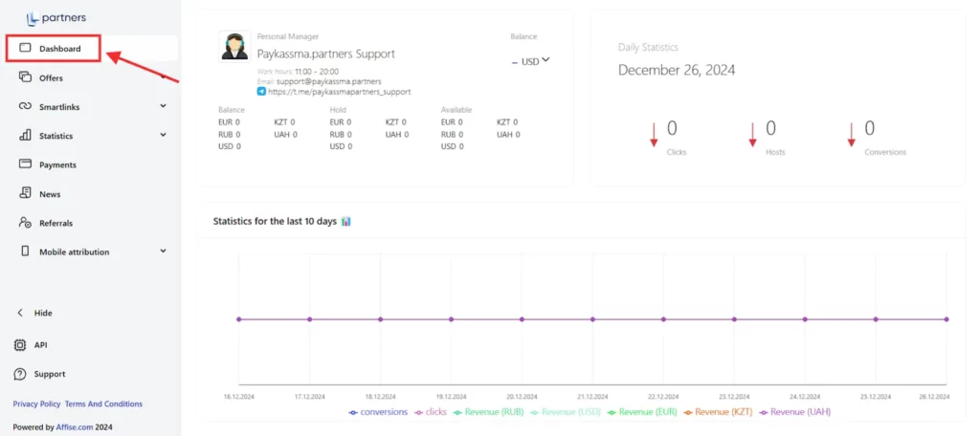This screenshot has width=980, height=436.
Task: Click the Conversions count in Daily Statistics
Action: pyautogui.click(x=869, y=129)
